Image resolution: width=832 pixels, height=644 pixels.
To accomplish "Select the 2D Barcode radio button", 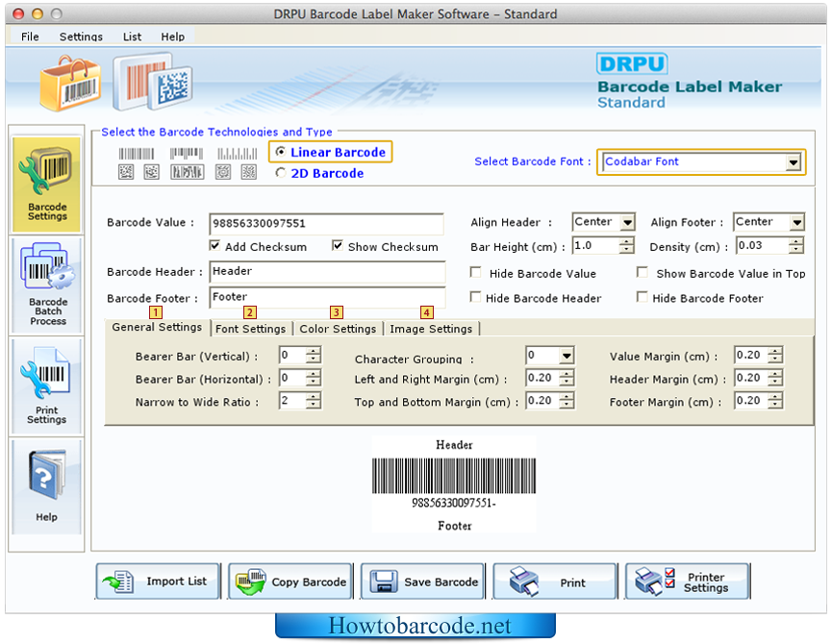I will [x=281, y=173].
